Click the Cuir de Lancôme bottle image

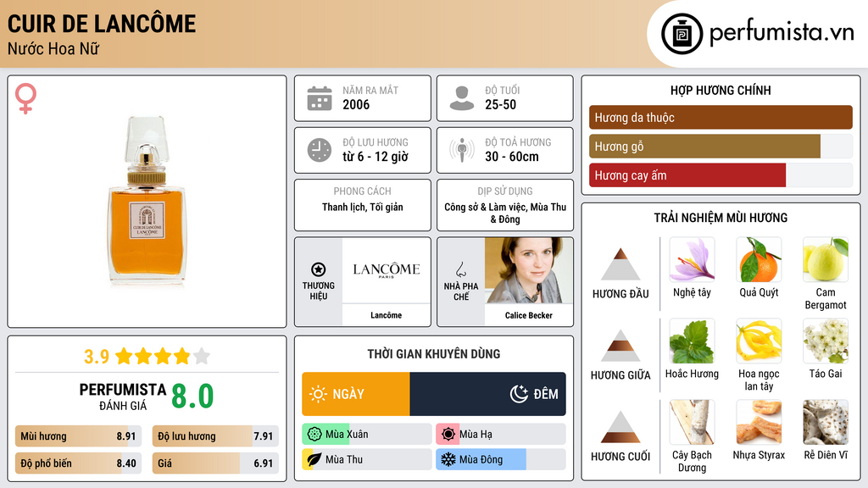[x=147, y=202]
